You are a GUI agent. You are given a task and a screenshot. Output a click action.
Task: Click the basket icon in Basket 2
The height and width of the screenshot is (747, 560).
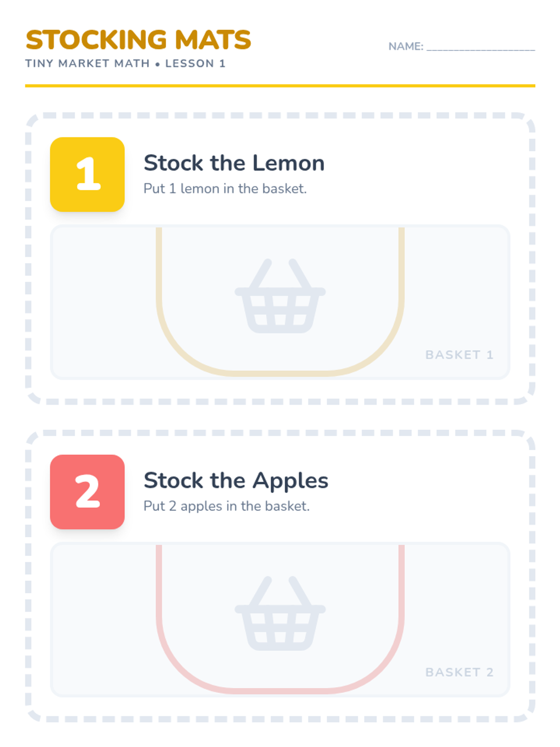(x=280, y=613)
